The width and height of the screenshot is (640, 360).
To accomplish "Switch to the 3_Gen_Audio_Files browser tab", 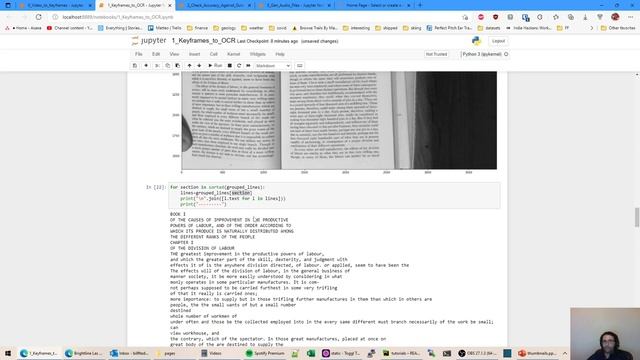I will [x=295, y=5].
